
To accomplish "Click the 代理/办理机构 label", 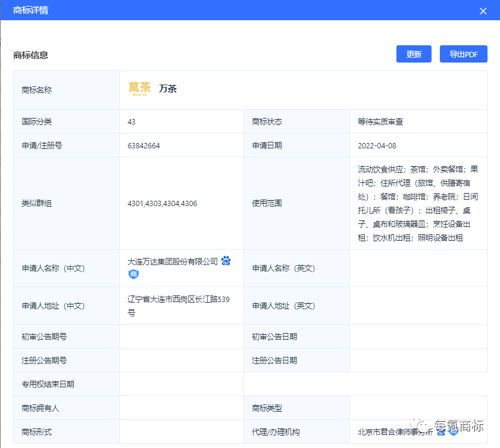I will pyautogui.click(x=276, y=432).
